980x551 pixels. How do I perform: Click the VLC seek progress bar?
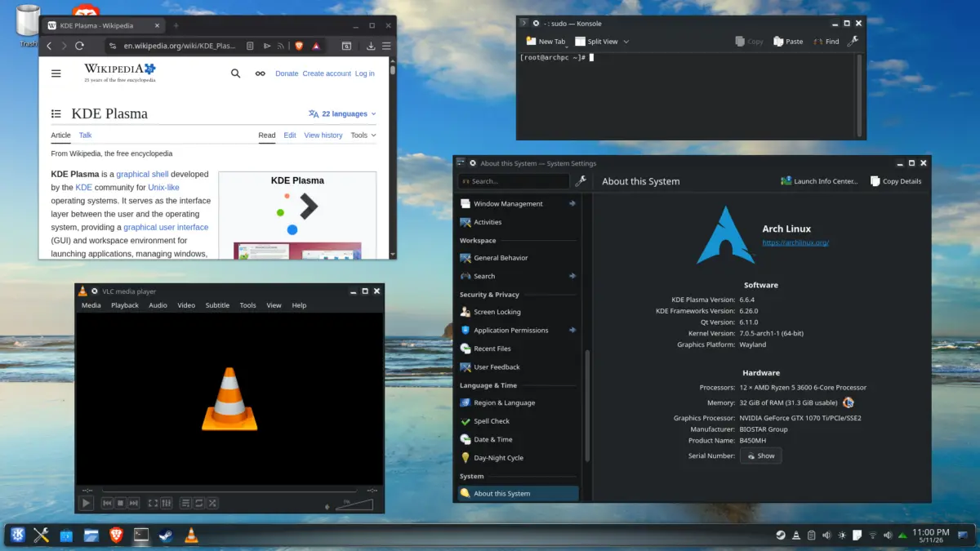(x=229, y=491)
